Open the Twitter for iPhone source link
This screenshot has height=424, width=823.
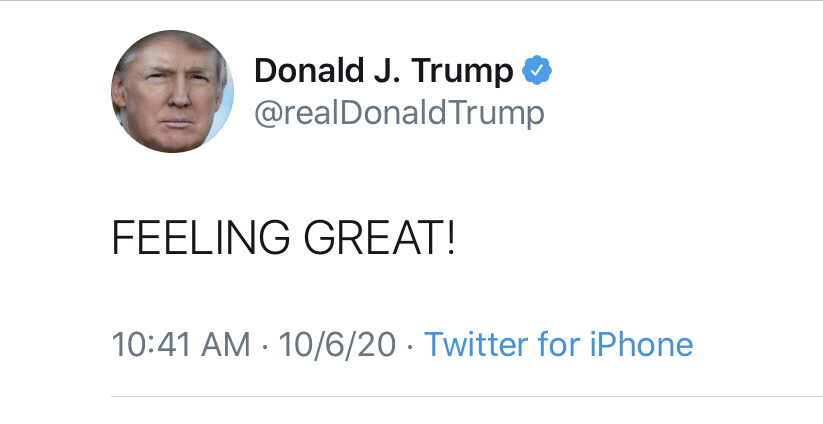point(558,345)
